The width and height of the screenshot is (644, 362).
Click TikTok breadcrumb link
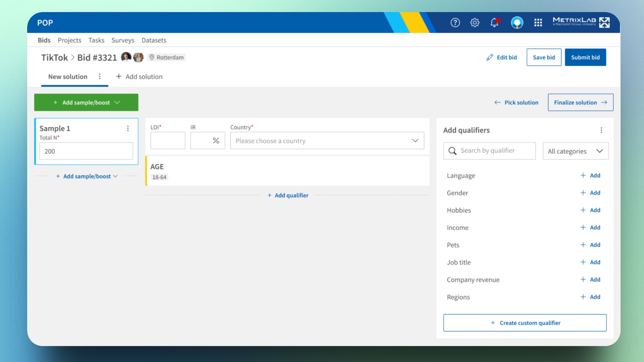pos(54,58)
